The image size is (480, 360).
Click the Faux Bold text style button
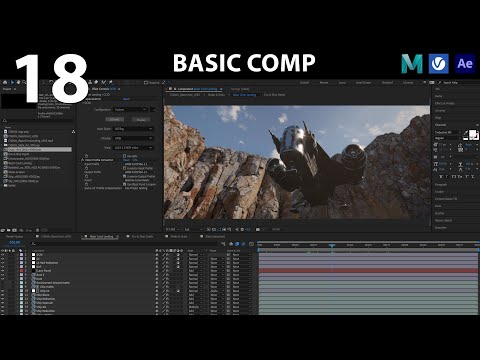(441, 176)
